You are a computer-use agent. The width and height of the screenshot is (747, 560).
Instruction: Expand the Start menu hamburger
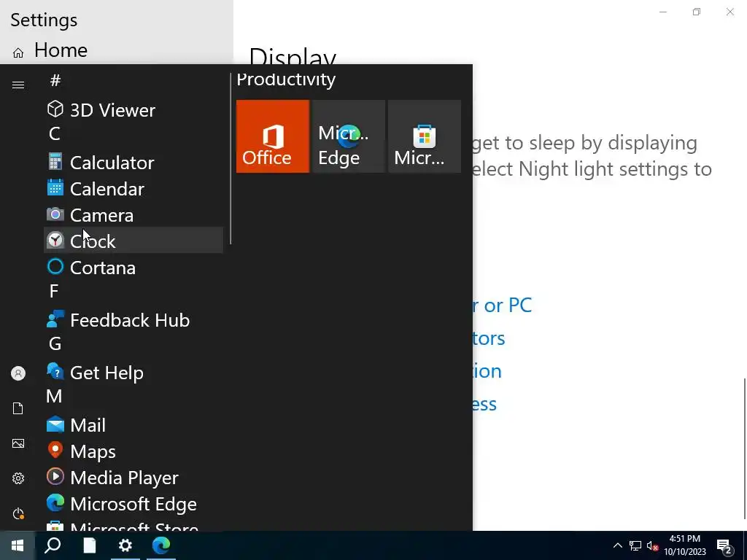click(18, 85)
